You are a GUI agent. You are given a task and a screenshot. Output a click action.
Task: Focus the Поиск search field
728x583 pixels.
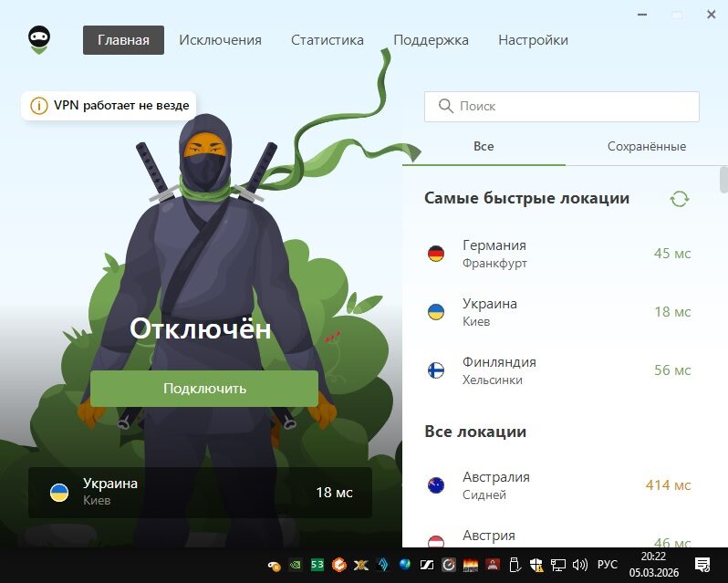[562, 107]
